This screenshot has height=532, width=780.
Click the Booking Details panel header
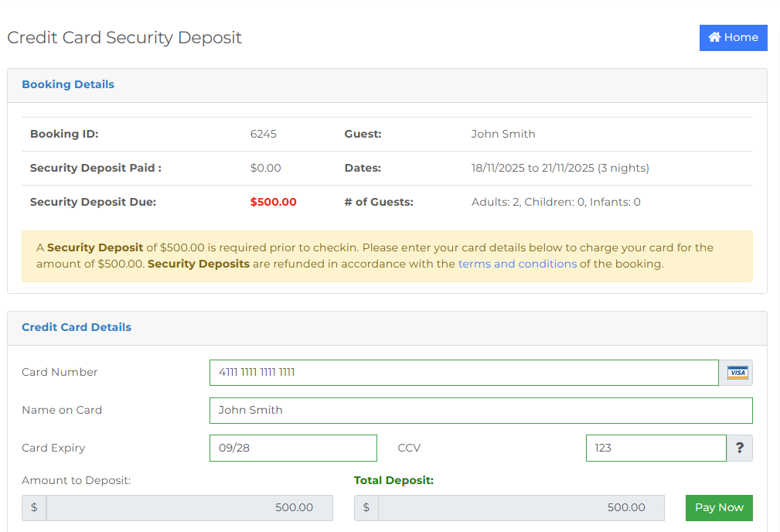tap(68, 85)
